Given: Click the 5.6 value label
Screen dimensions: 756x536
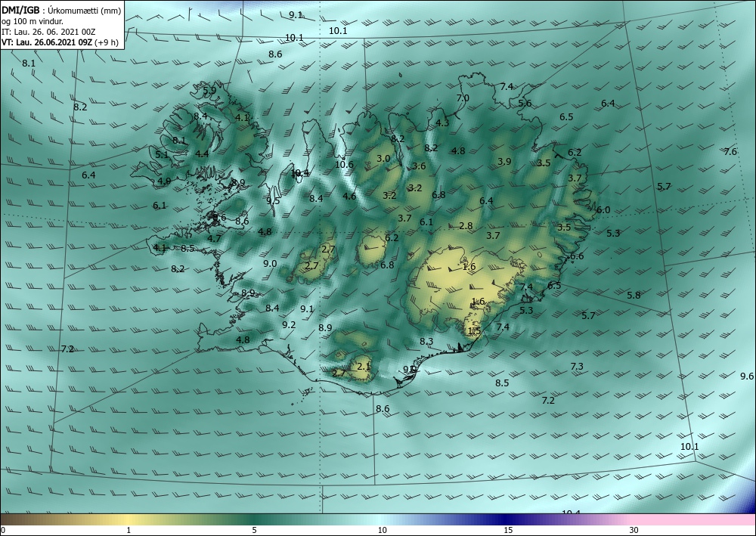Looking at the screenshot, I should [x=525, y=103].
